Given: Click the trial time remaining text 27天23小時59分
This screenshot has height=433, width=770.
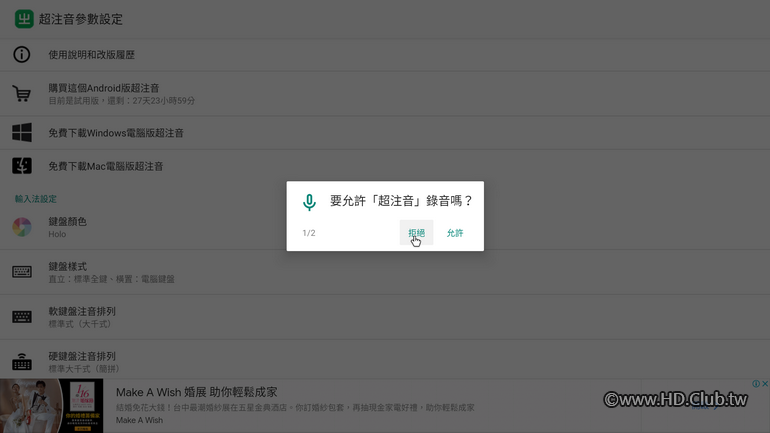Looking at the screenshot, I should pos(164,101).
